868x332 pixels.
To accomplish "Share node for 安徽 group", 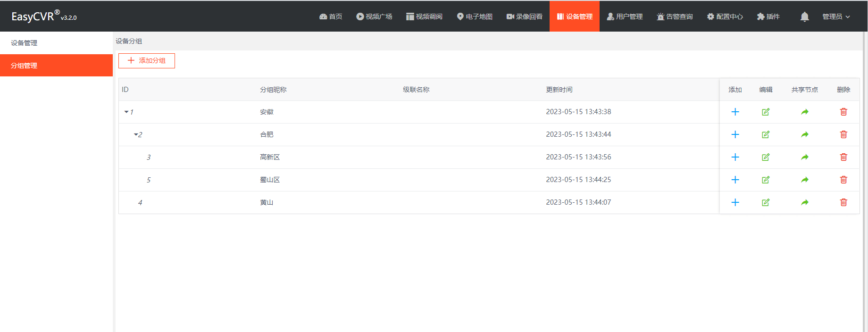I will 805,112.
